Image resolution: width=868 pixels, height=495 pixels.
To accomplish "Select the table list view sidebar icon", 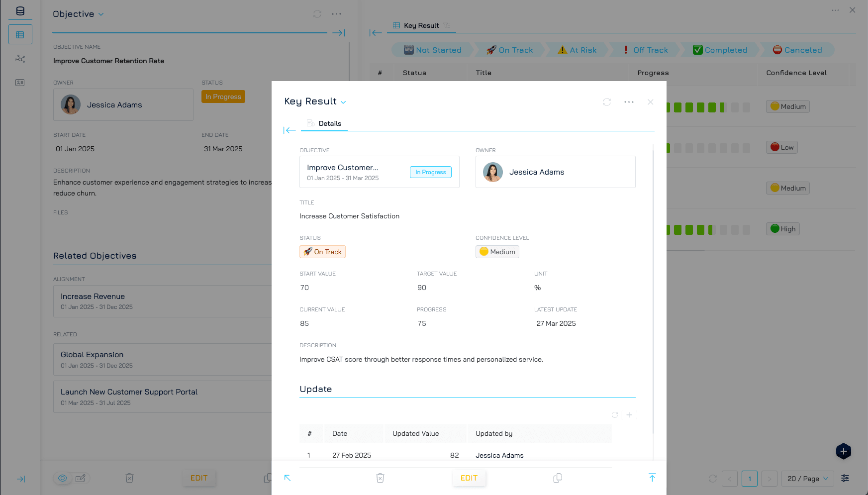I will pos(20,35).
